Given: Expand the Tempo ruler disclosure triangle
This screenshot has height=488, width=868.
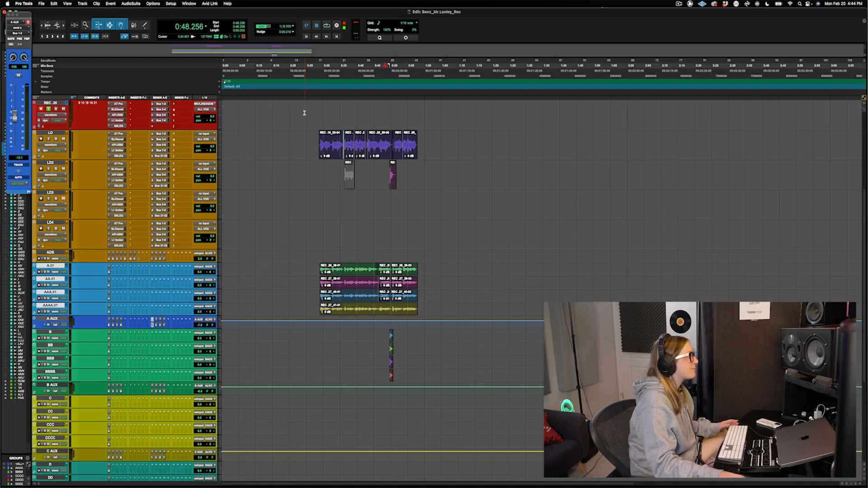Looking at the screenshot, I should pyautogui.click(x=36, y=82).
